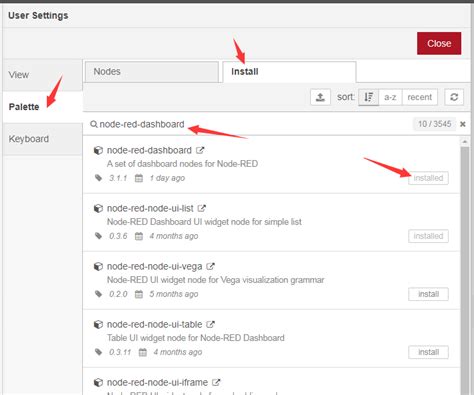Open the Palette settings section
This screenshot has width=474, height=395.
42,107
